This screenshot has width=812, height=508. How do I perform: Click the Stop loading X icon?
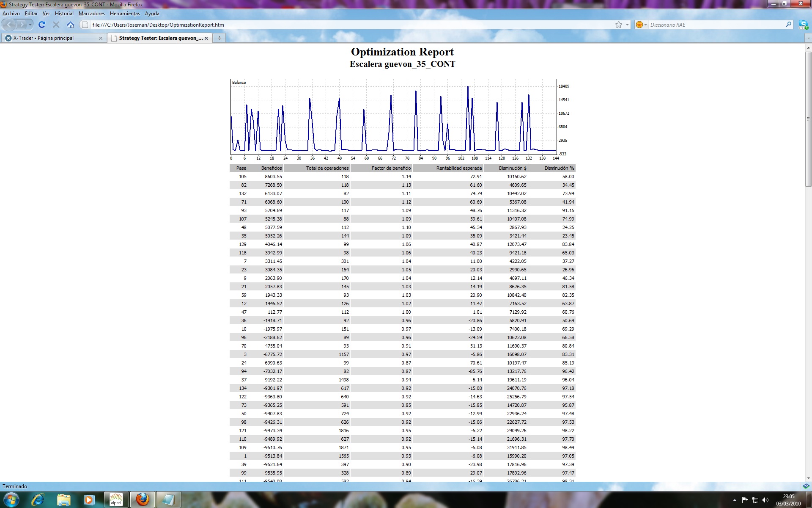pyautogui.click(x=56, y=25)
